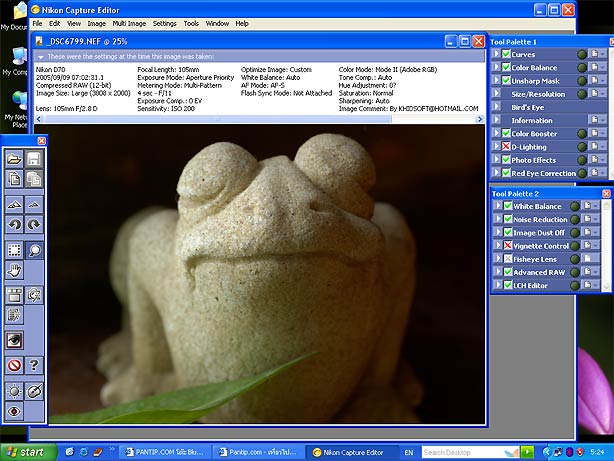614x461 pixels.
Task: Select the Zoom magnifier tool
Action: point(34,250)
